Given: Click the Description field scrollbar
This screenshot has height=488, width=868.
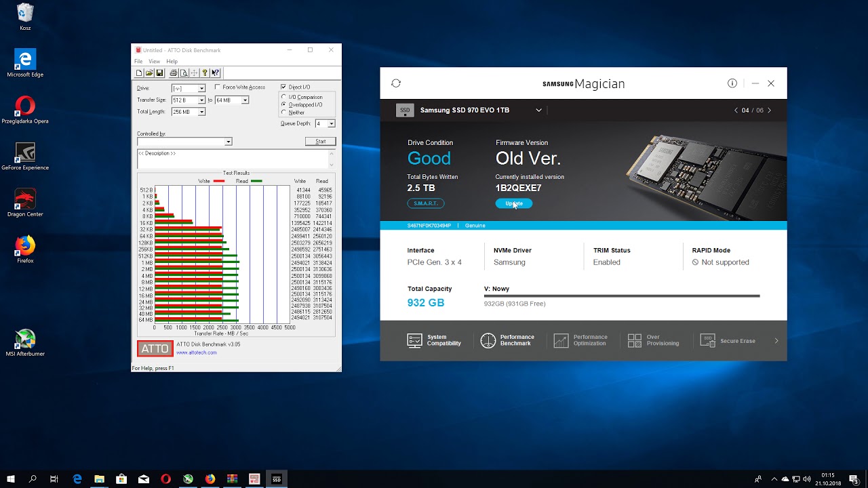Looking at the screenshot, I should [332, 159].
